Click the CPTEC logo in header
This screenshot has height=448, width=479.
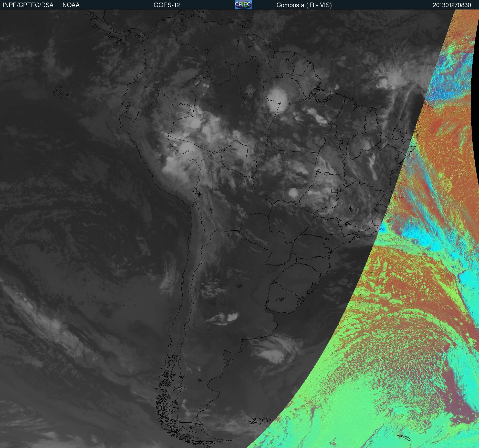[243, 5]
